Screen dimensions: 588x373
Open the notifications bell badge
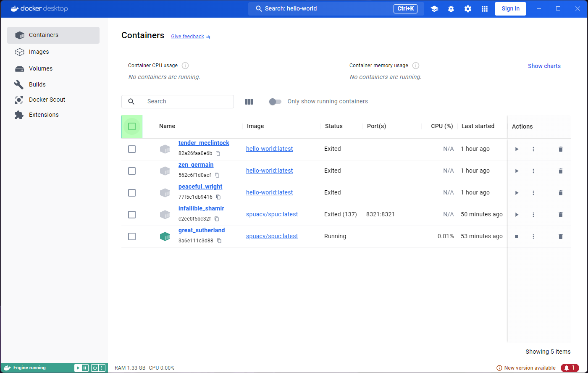[570, 368]
